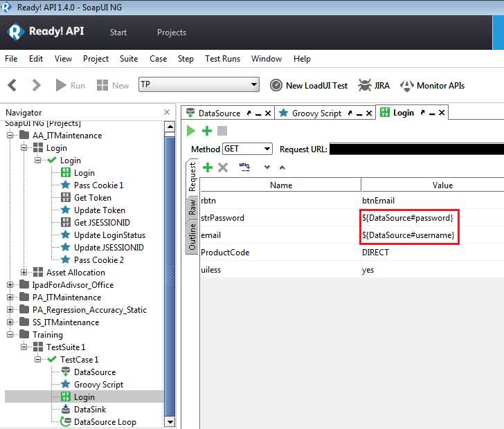Select the vertical Request tab
The image size is (504, 429).
(192, 177)
